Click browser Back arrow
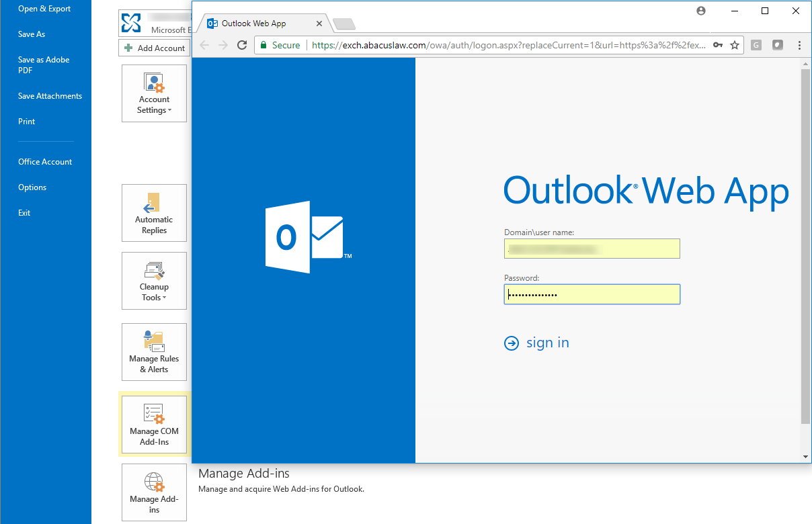This screenshot has width=812, height=524. click(204, 45)
